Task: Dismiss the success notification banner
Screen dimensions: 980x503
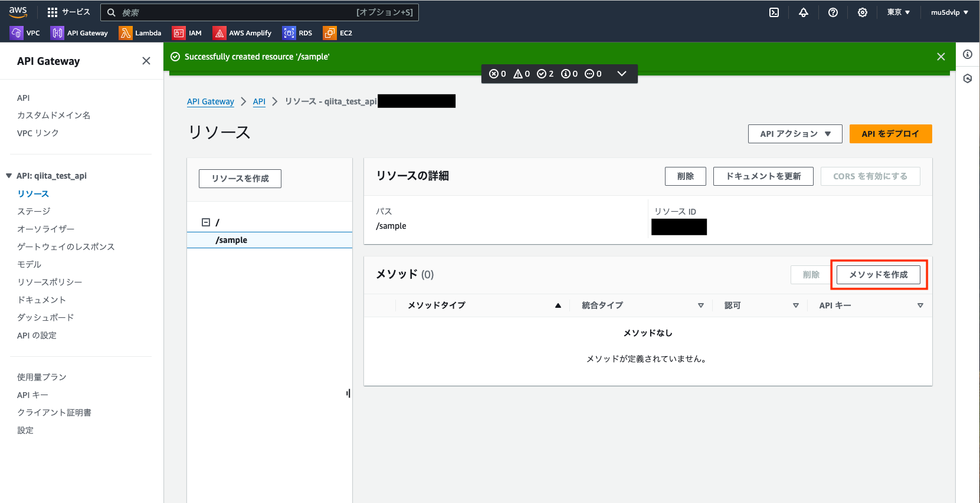Action: pyautogui.click(x=941, y=57)
